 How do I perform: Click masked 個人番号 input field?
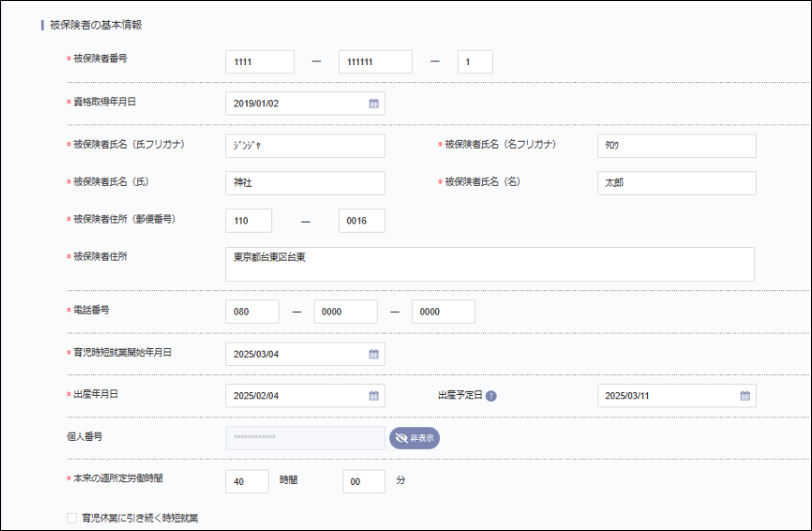(x=305, y=438)
